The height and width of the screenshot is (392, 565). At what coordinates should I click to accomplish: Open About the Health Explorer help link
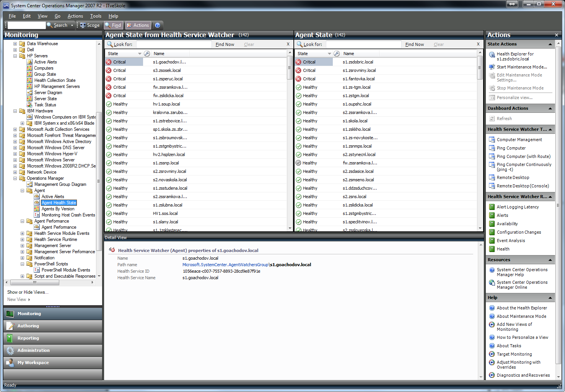pos(522,308)
